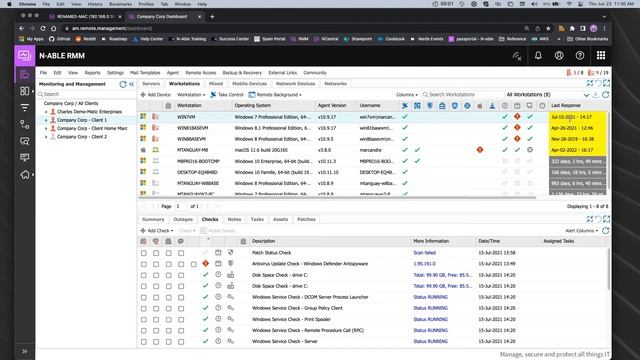Click failed check icon on WIN7VM row
This screenshot has width=640, height=360.
click(x=517, y=117)
